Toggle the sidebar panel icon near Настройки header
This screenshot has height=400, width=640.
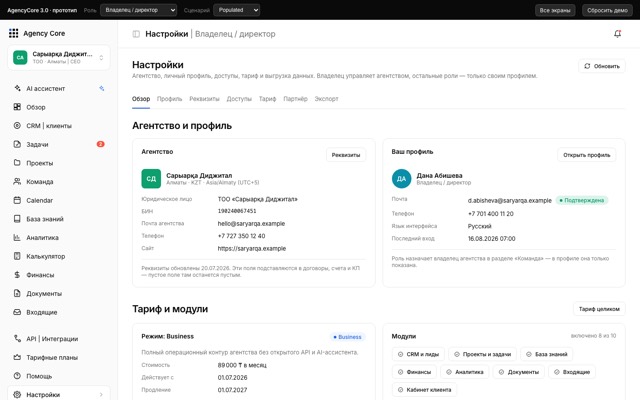pos(136,34)
